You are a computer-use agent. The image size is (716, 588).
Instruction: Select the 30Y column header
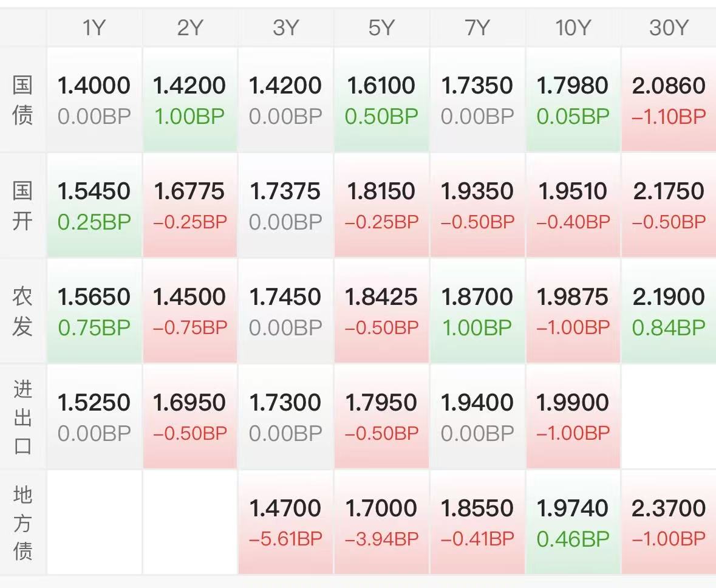(x=668, y=28)
